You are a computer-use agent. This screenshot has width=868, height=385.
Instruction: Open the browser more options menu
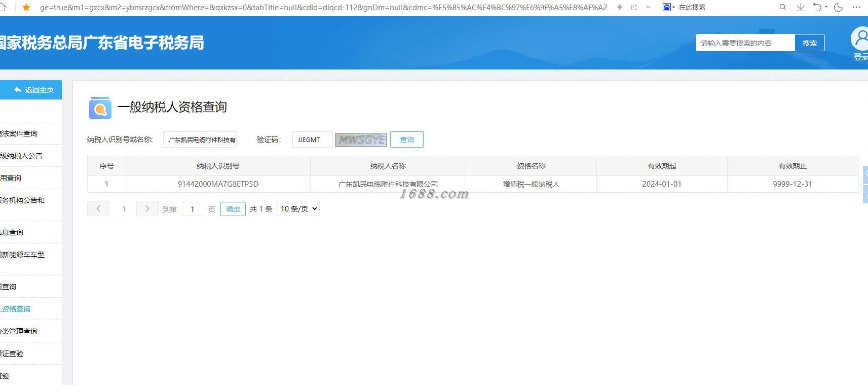coord(857,7)
